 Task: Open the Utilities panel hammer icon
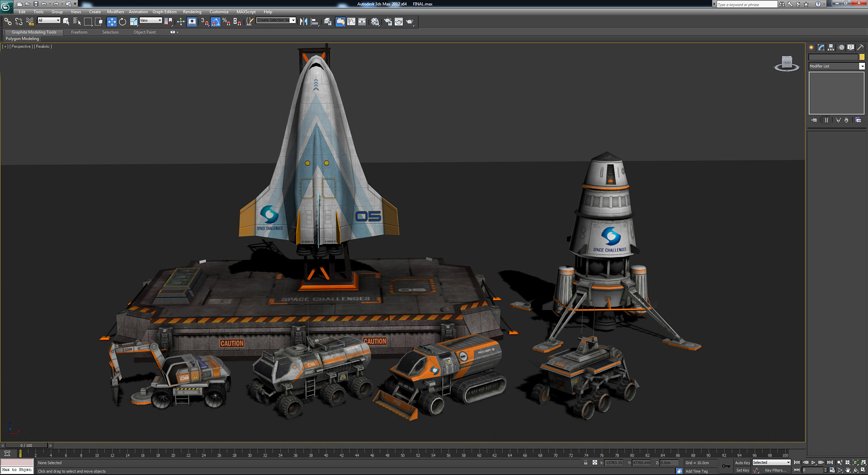pos(860,47)
